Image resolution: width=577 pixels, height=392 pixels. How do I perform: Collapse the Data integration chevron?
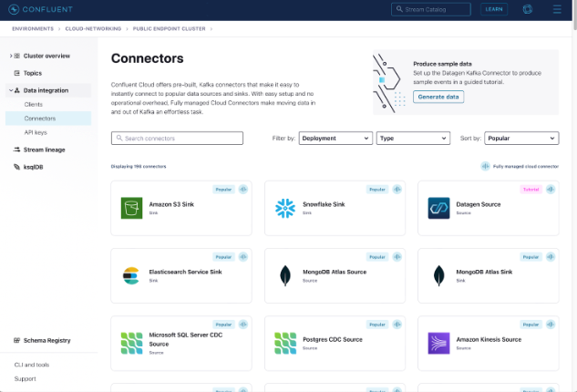(11, 90)
